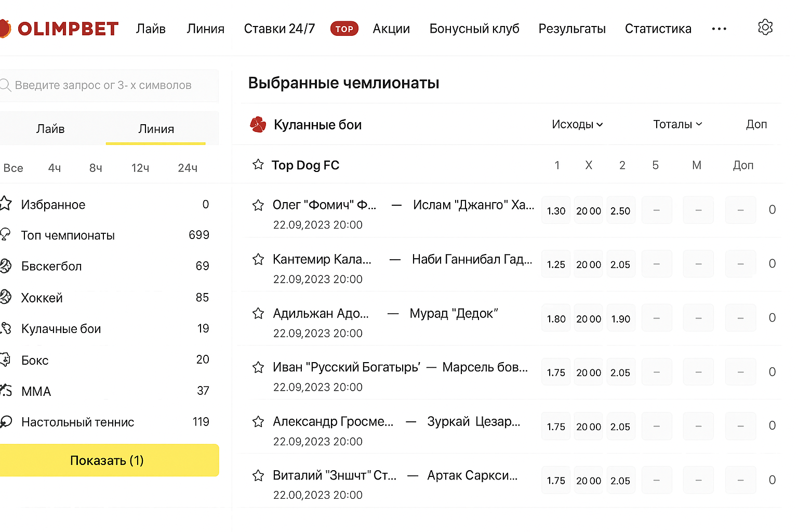Open the settings gear icon

(765, 28)
